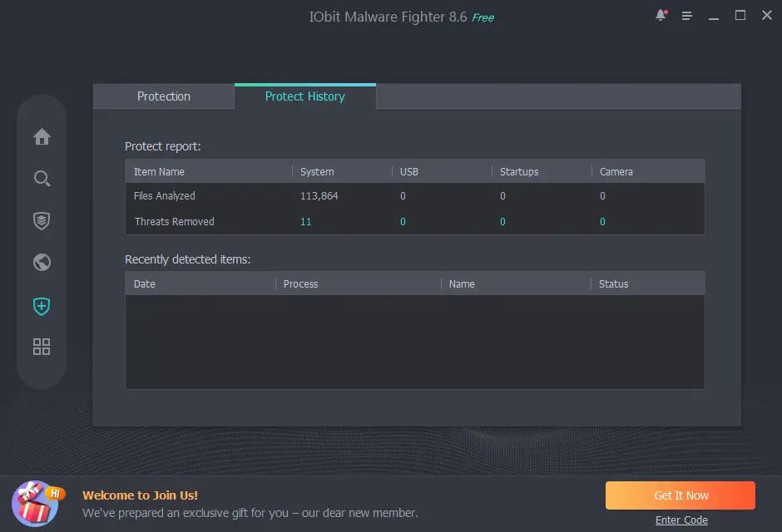Click the Welcome to Join Us! heading
This screenshot has width=782, height=532.
tap(140, 495)
